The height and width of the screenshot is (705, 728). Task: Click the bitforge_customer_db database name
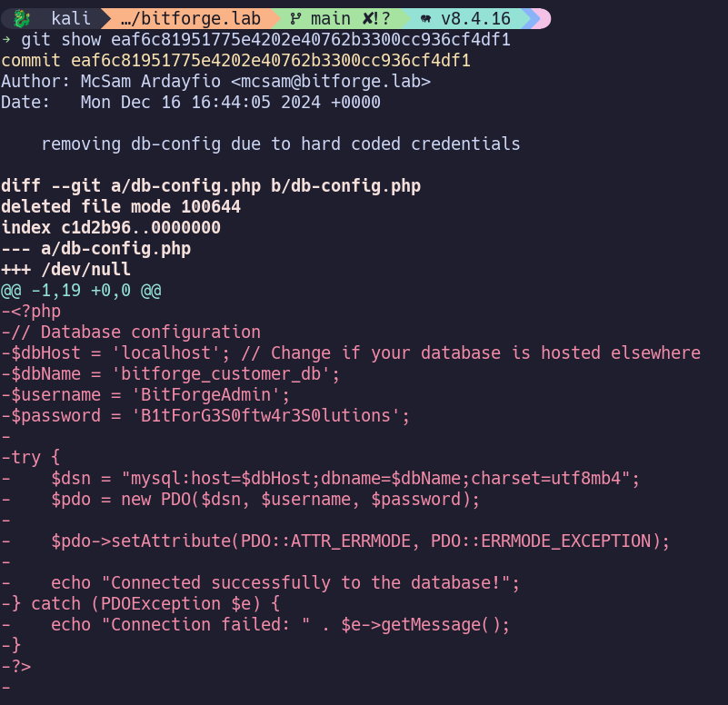(221, 373)
